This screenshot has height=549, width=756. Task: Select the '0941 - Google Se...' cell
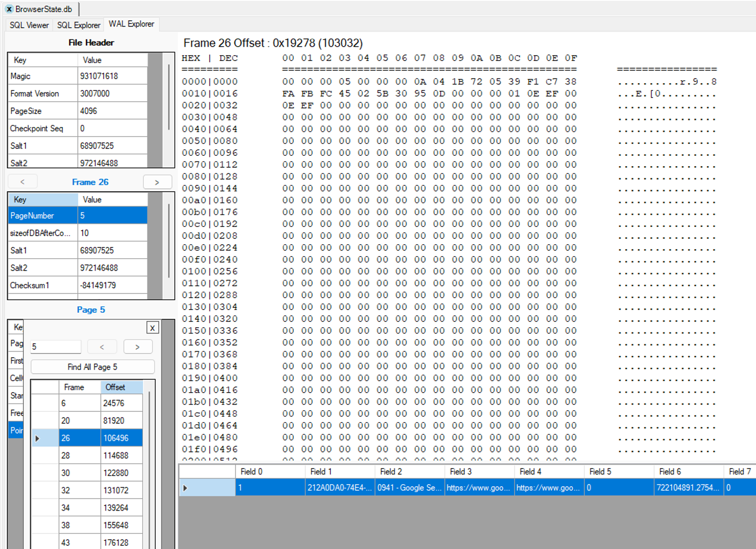tap(410, 488)
